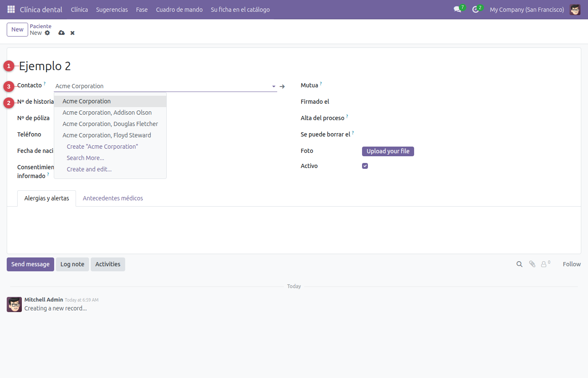The image size is (588, 378).
Task: Show followers with the person icon
Action: pyautogui.click(x=544, y=264)
